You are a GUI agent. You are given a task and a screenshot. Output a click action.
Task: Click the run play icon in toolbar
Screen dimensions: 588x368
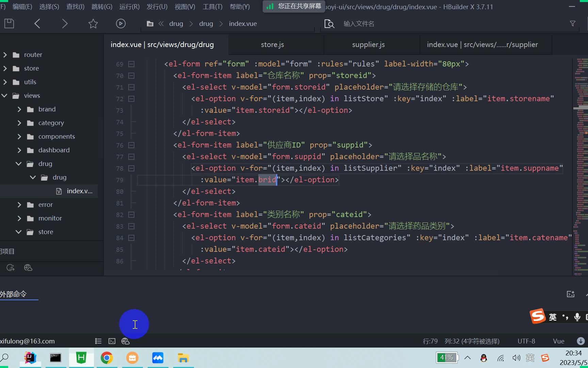(x=121, y=24)
